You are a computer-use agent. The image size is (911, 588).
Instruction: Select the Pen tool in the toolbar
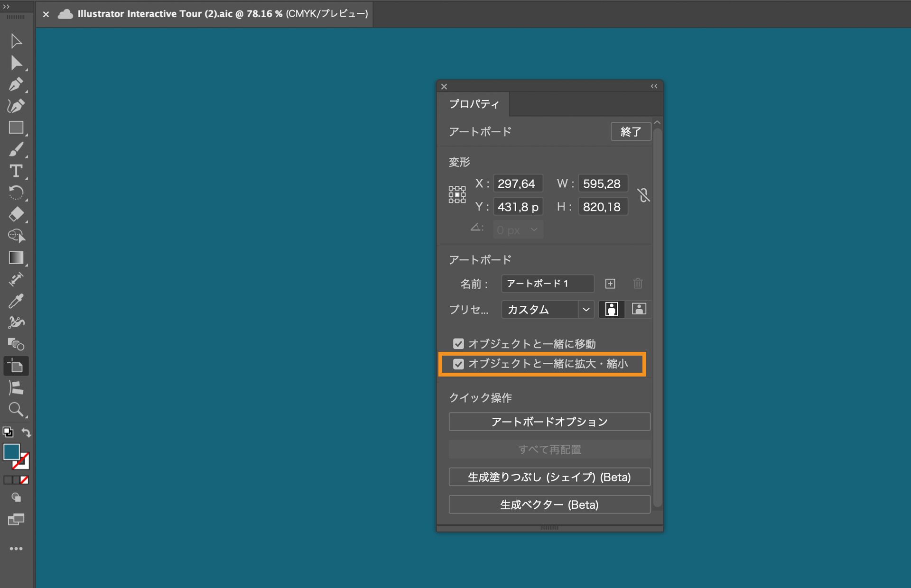click(16, 84)
